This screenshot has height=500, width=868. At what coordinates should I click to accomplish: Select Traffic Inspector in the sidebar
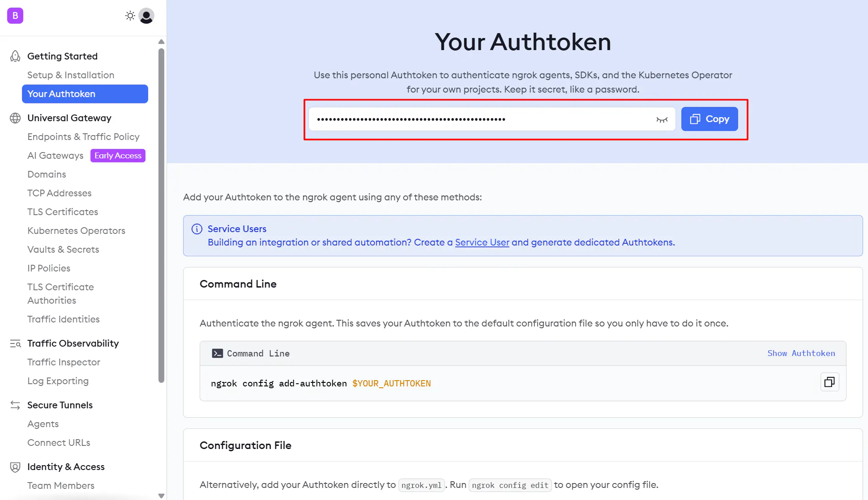64,362
